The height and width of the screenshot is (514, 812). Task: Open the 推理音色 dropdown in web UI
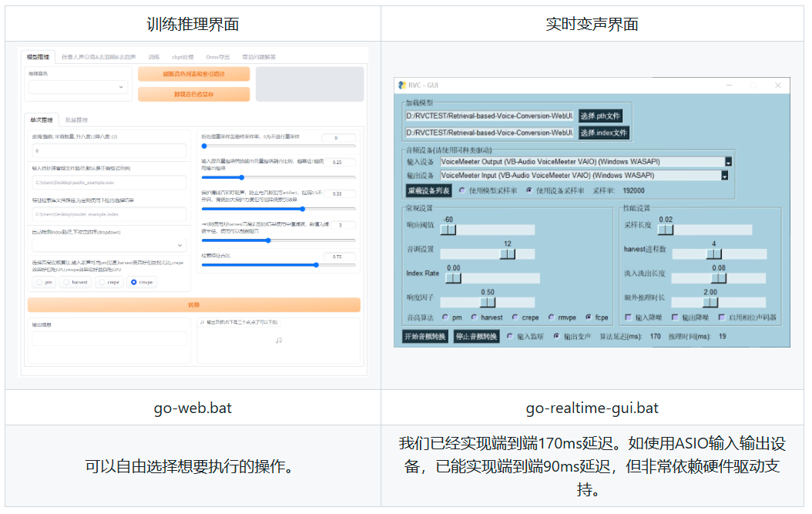click(79, 88)
